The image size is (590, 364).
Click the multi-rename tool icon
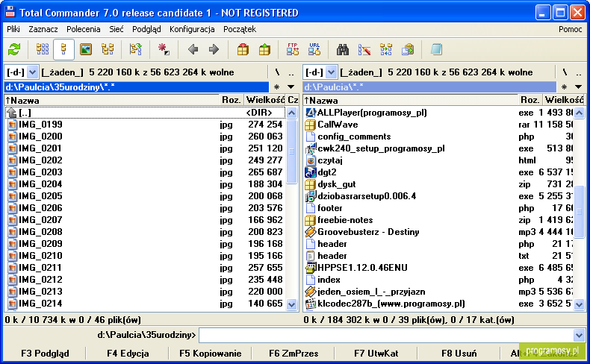coord(364,49)
